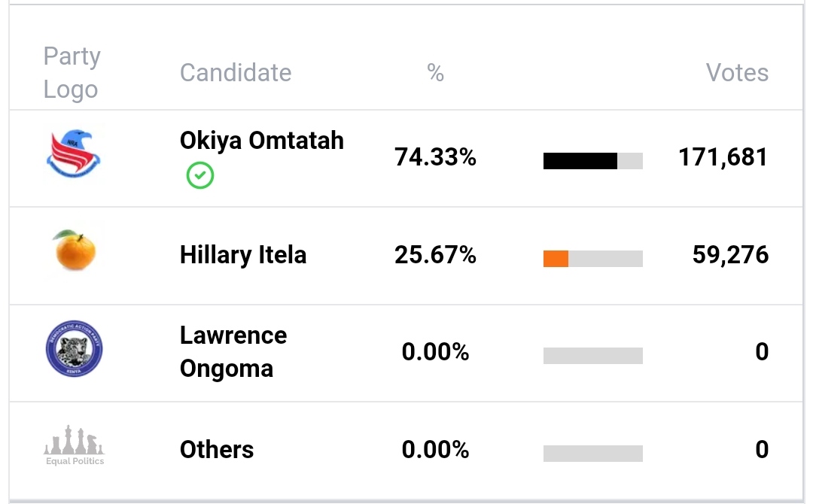Select candidate Lawrence Ongoma
The width and height of the screenshot is (813, 504).
coord(233,351)
